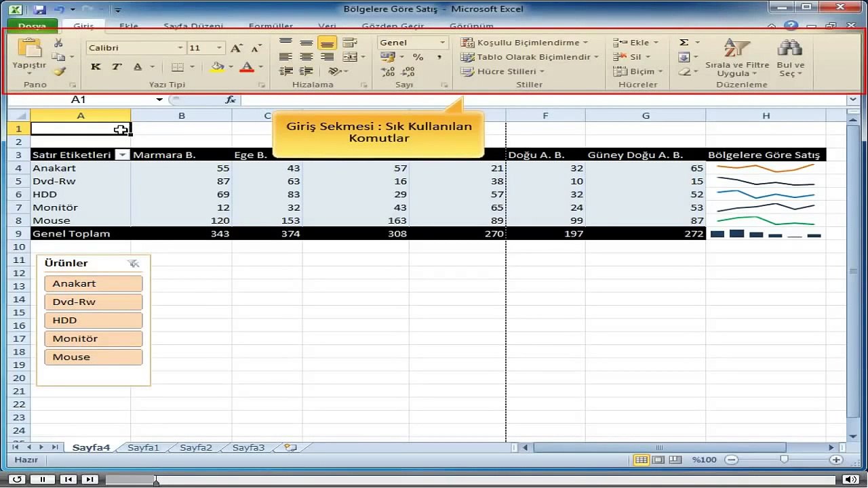This screenshot has width=868, height=488.
Task: Click the increase font size icon
Action: [236, 48]
